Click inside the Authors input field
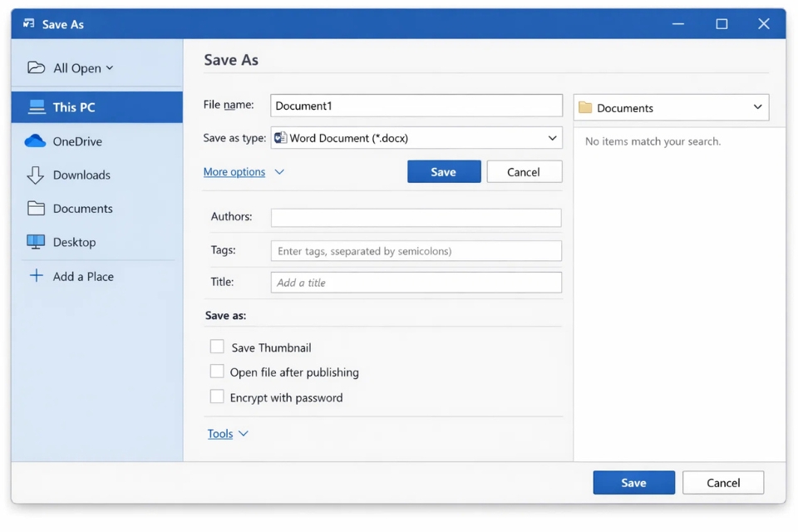 pos(416,216)
